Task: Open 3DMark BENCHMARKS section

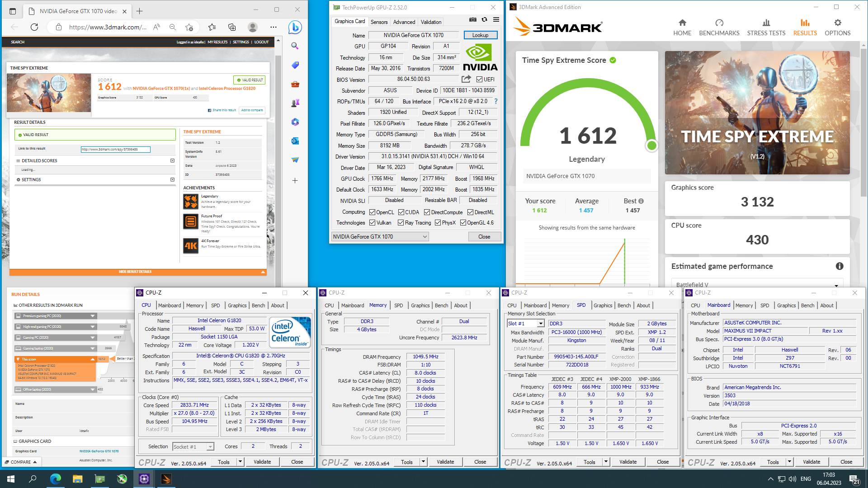Action: click(719, 28)
